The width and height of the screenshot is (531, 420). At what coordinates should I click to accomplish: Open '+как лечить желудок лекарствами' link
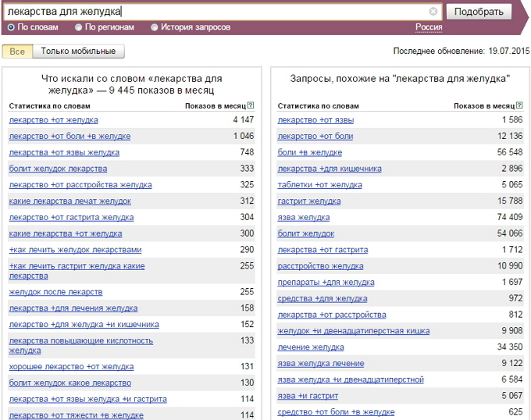click(x=75, y=250)
